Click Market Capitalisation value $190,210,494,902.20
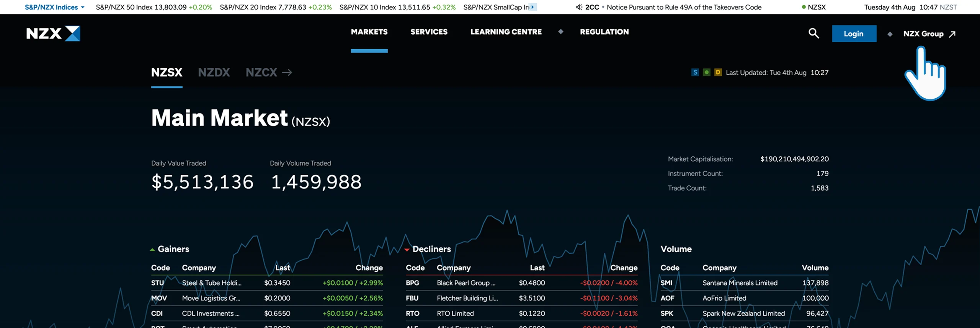The image size is (980, 328). 794,159
